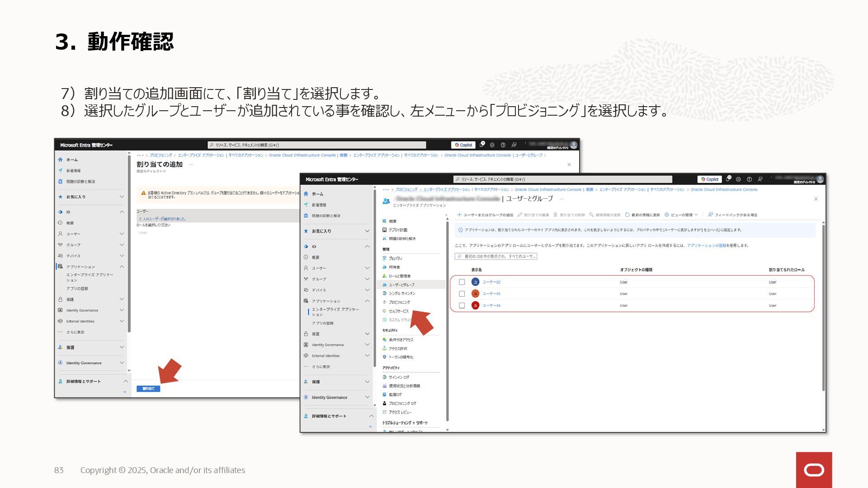868x488 pixels.
Task: Open 条件付きアクセス in the app menu
Action: [401, 340]
